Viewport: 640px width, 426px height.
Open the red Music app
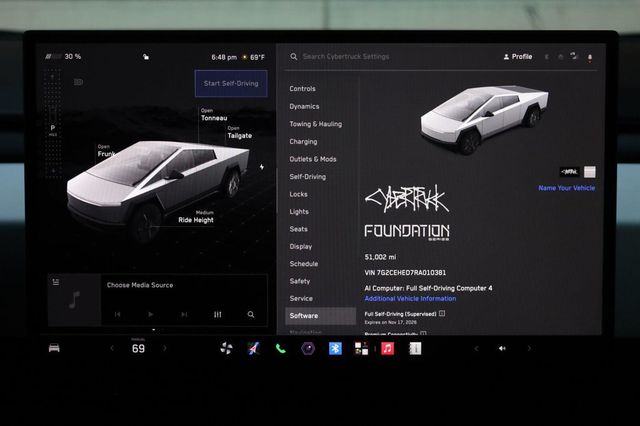point(387,348)
